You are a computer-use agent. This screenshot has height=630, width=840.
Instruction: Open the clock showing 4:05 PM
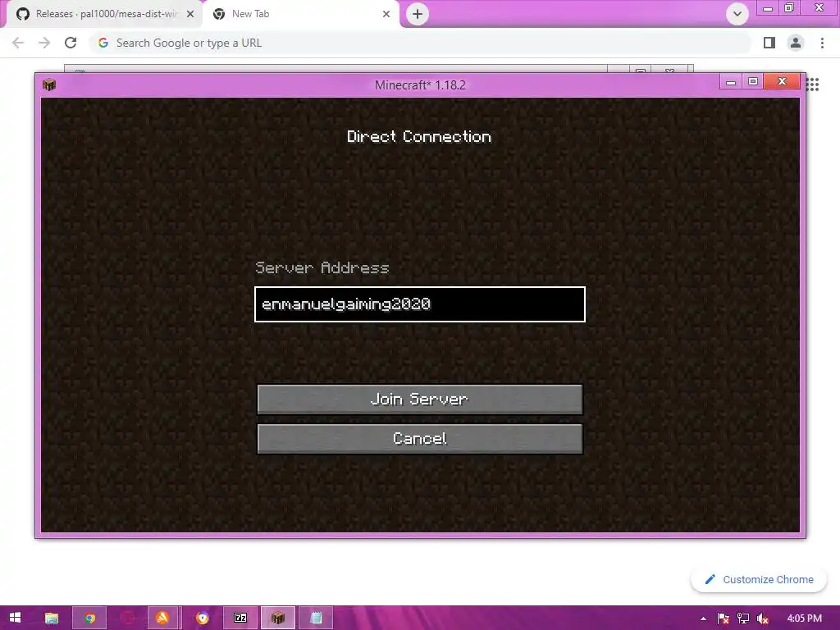point(804,618)
